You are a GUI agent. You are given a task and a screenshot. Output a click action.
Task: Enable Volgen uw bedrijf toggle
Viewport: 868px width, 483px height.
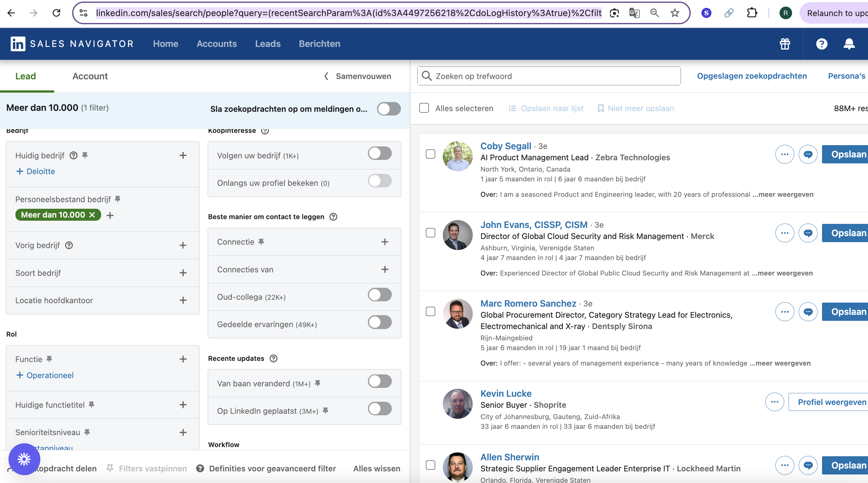coord(380,153)
